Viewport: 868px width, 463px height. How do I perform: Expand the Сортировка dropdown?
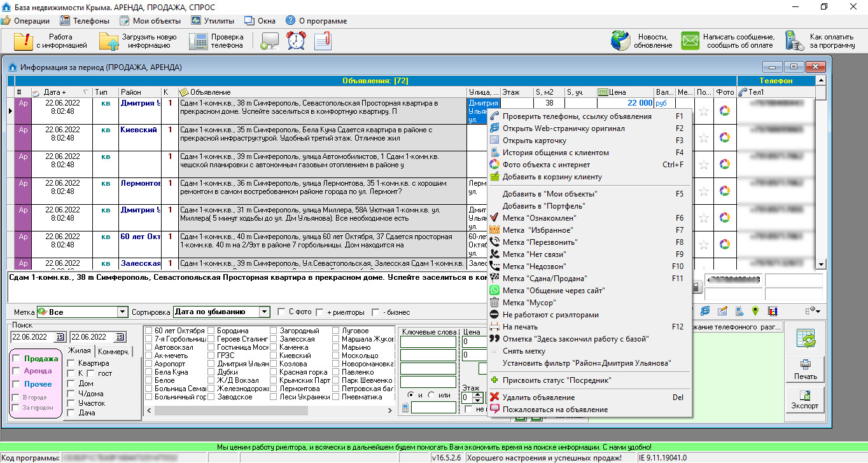[x=265, y=312]
